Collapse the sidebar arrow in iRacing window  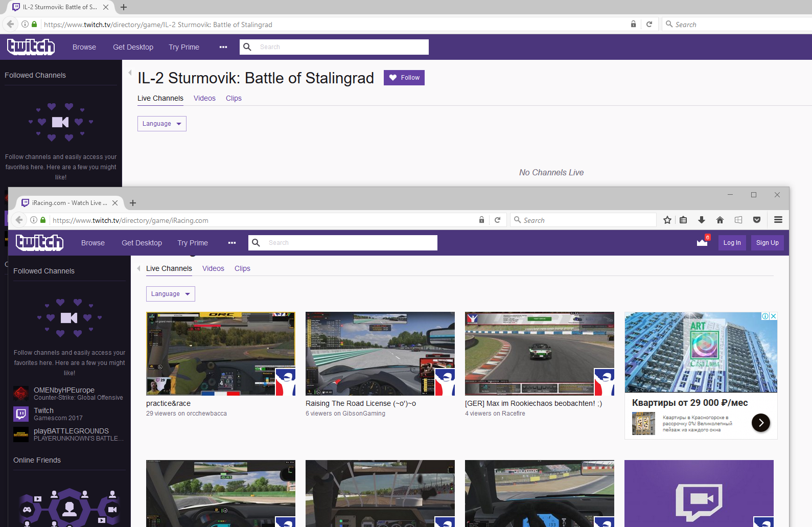[138, 268]
